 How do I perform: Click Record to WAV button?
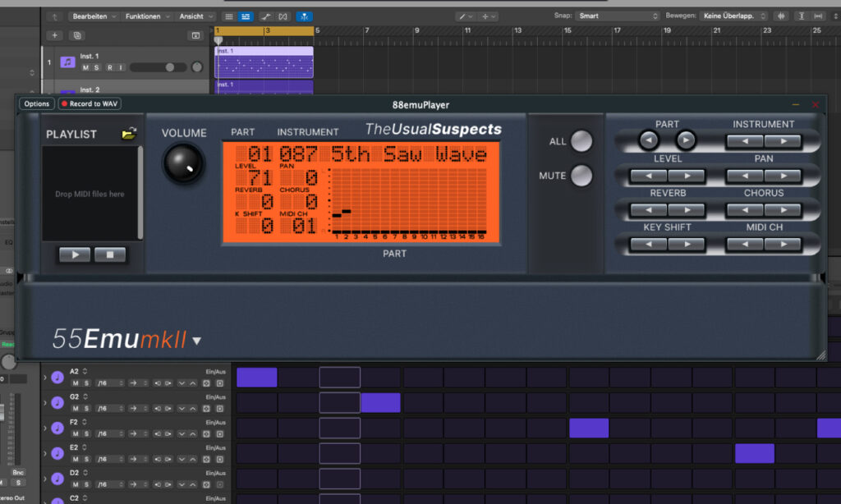pyautogui.click(x=90, y=103)
